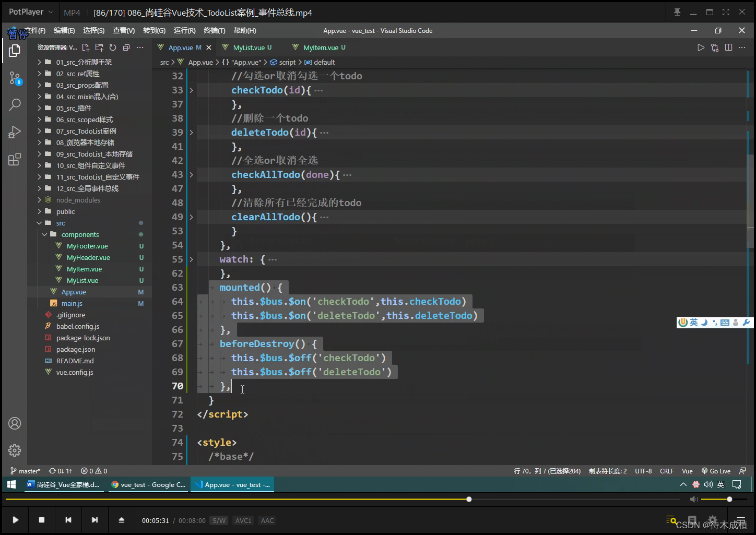Click the PotPlayer eject open button
This screenshot has height=535, width=756.
pyautogui.click(x=121, y=520)
